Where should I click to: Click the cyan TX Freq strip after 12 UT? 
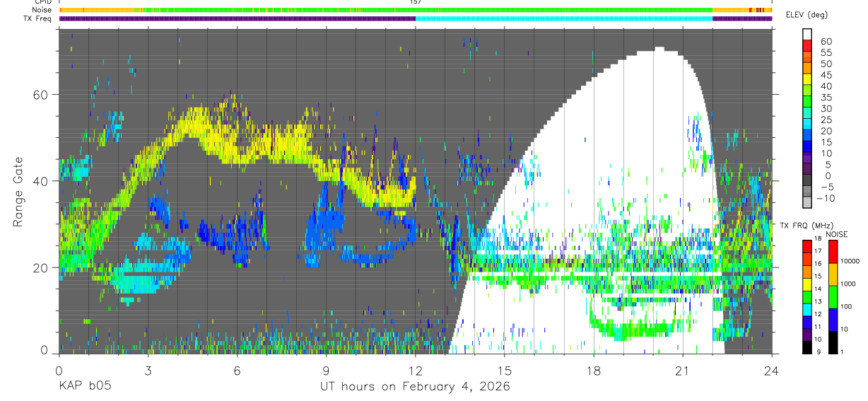click(564, 18)
